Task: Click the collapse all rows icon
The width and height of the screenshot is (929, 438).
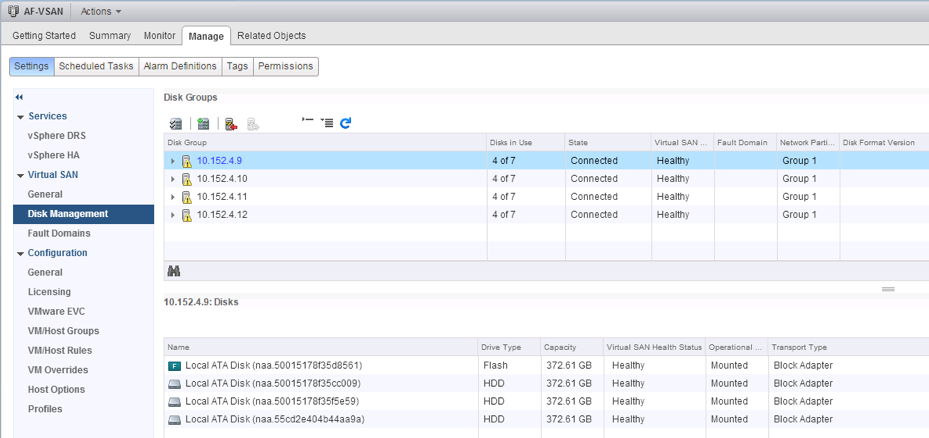Action: (308, 121)
